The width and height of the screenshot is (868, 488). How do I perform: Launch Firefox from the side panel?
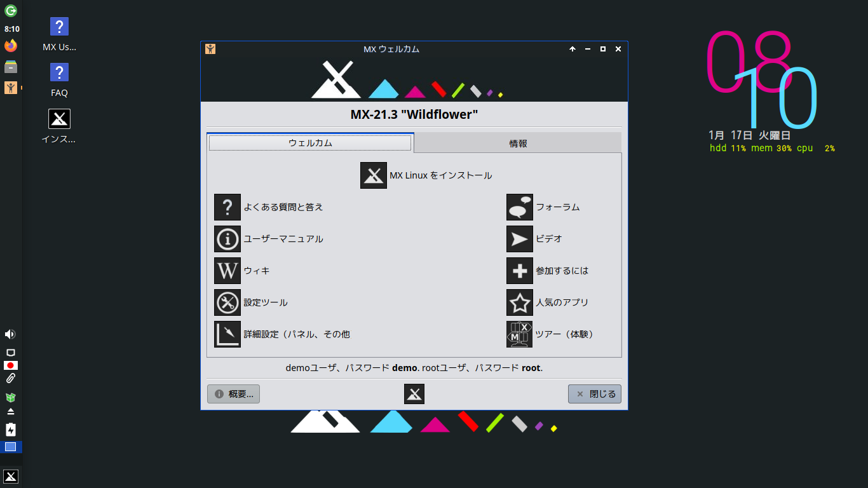pos(11,46)
